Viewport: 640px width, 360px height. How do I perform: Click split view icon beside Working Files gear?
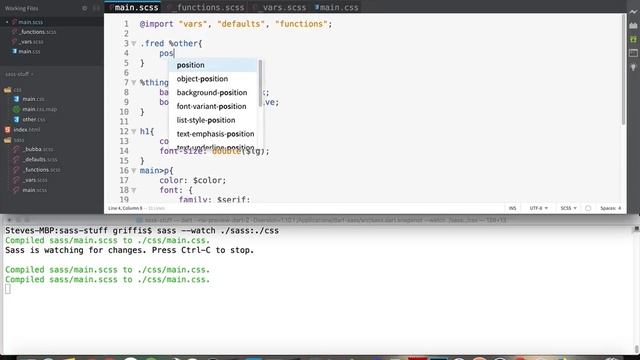click(x=96, y=8)
